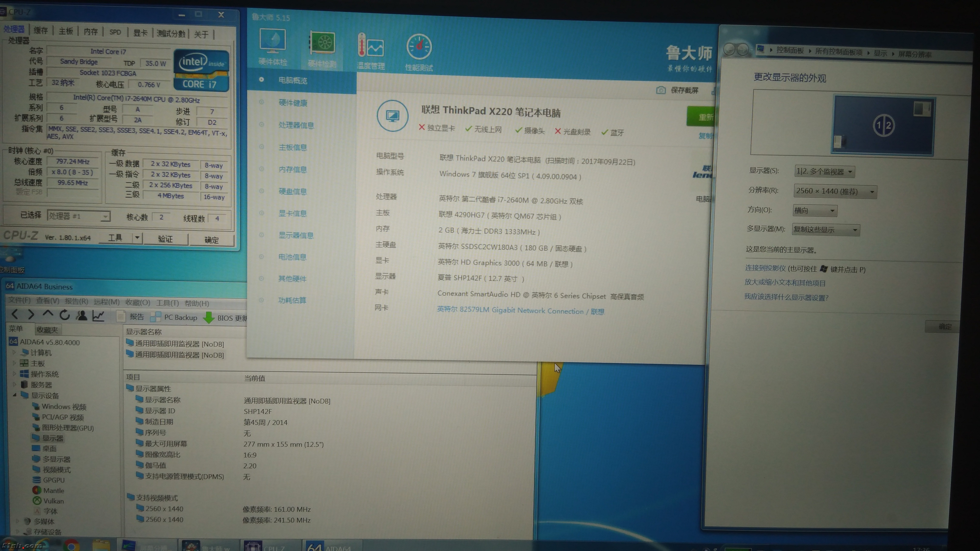Screen dimensions: 980x551
Task: Click CPU-Z 验证 button
Action: [x=165, y=239]
